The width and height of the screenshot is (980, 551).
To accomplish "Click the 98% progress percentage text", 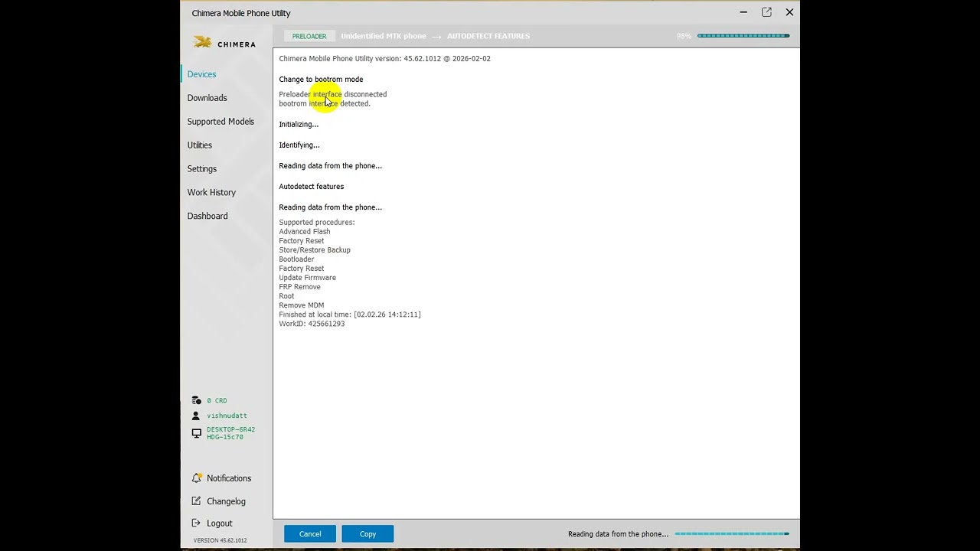I will pyautogui.click(x=684, y=36).
